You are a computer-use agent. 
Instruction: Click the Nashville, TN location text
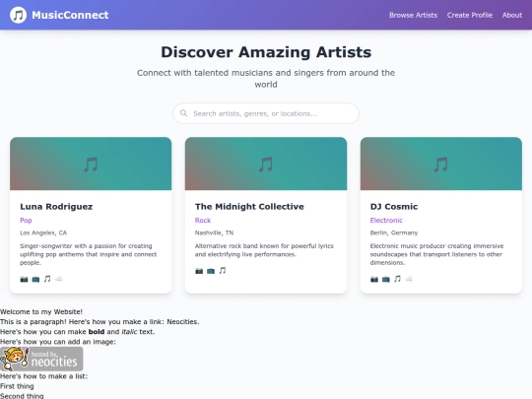[x=214, y=233]
